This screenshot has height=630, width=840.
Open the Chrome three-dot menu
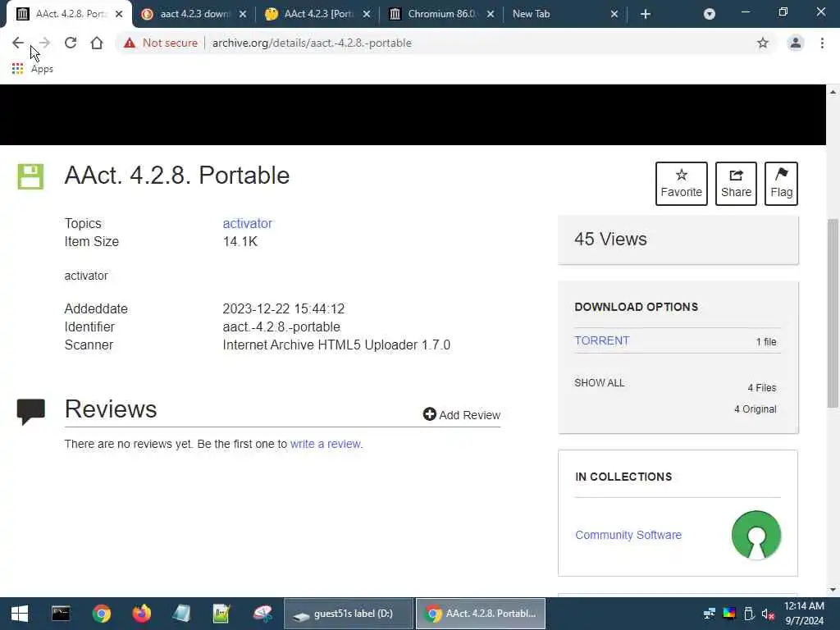822,43
